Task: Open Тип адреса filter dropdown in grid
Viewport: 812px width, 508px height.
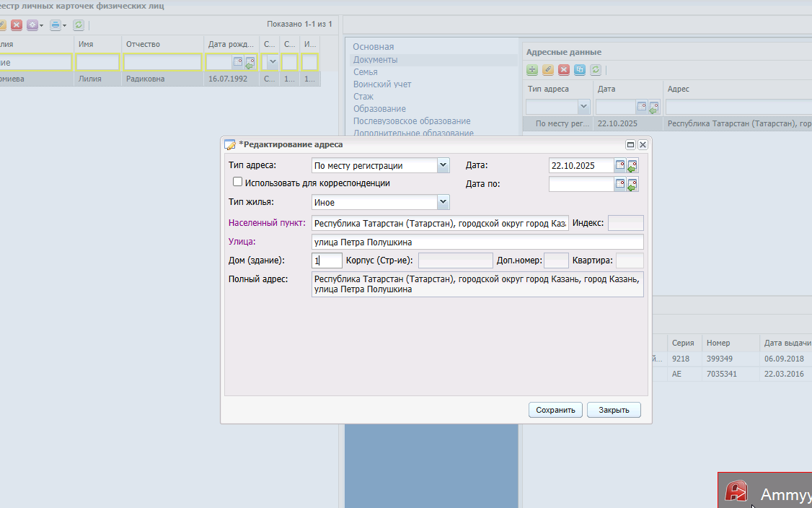Action: coord(583,107)
